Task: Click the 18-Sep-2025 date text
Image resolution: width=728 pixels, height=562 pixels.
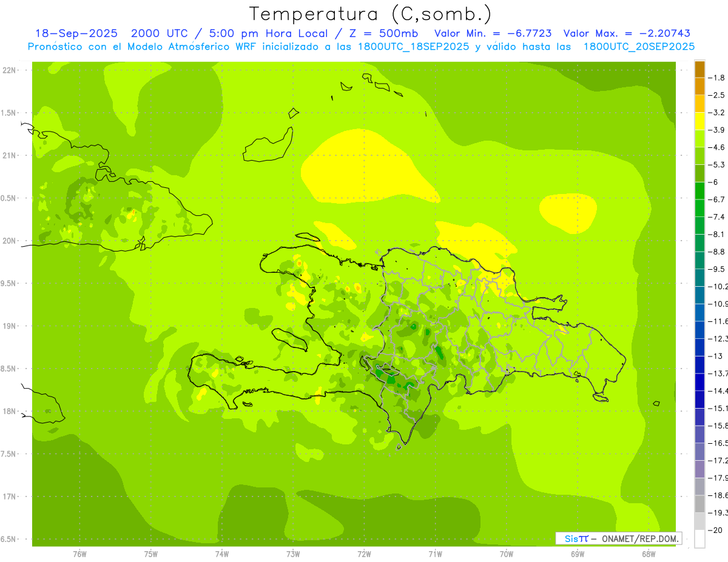Action: [76, 33]
